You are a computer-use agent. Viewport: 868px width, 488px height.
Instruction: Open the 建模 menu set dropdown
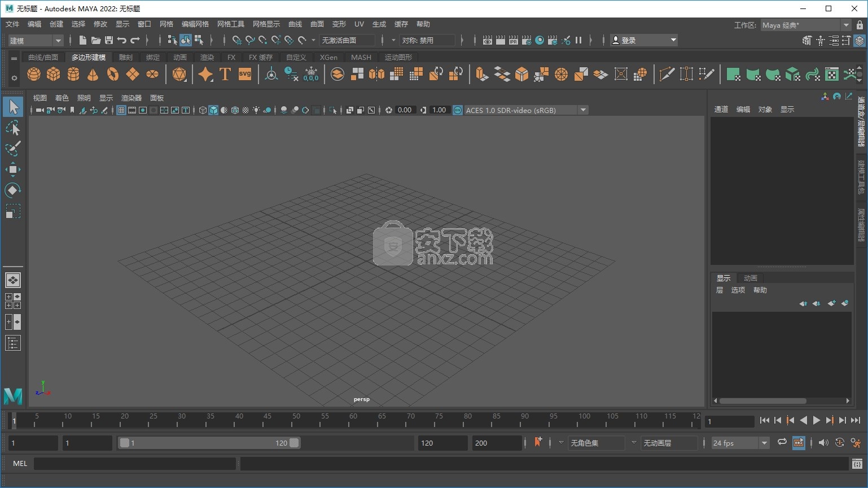36,41
